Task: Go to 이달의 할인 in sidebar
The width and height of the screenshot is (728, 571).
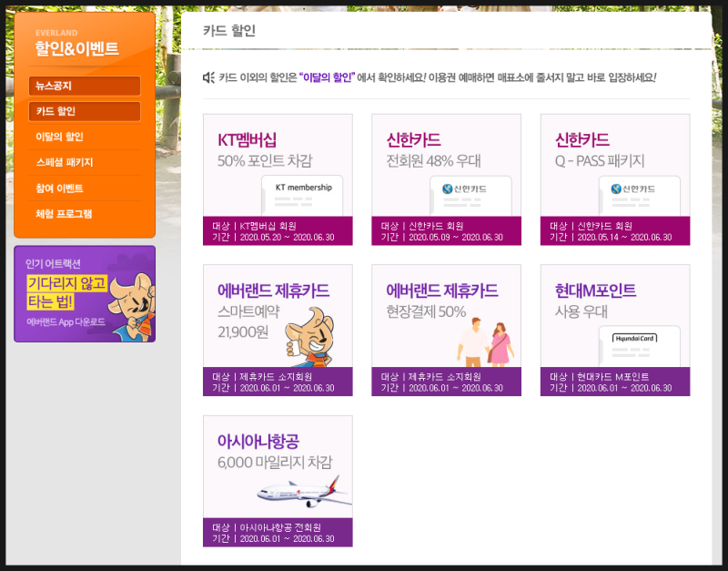Action: pyautogui.click(x=59, y=137)
